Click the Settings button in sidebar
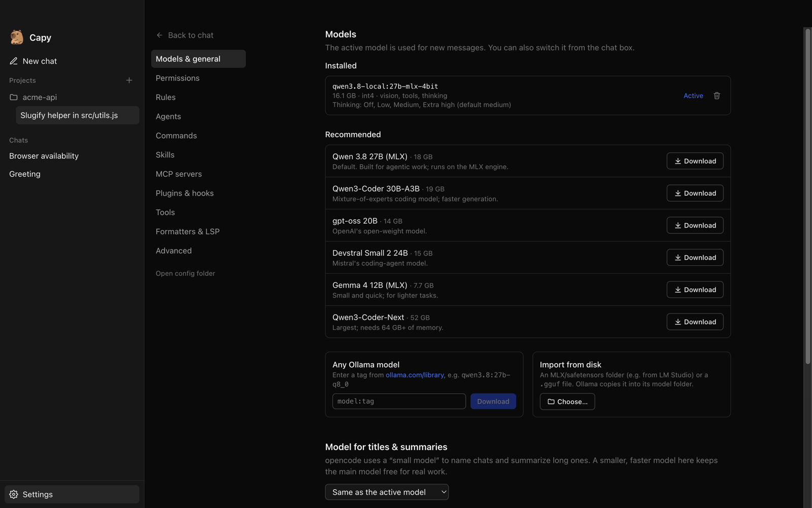The image size is (812, 508). pyautogui.click(x=72, y=494)
